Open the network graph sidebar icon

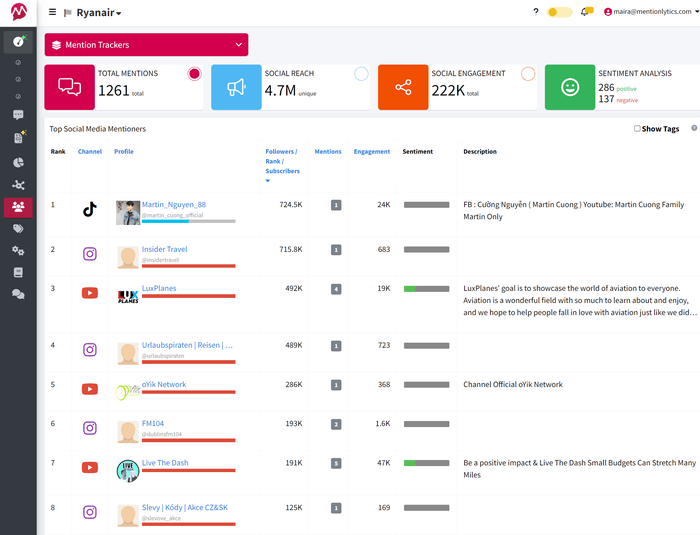tap(18, 184)
